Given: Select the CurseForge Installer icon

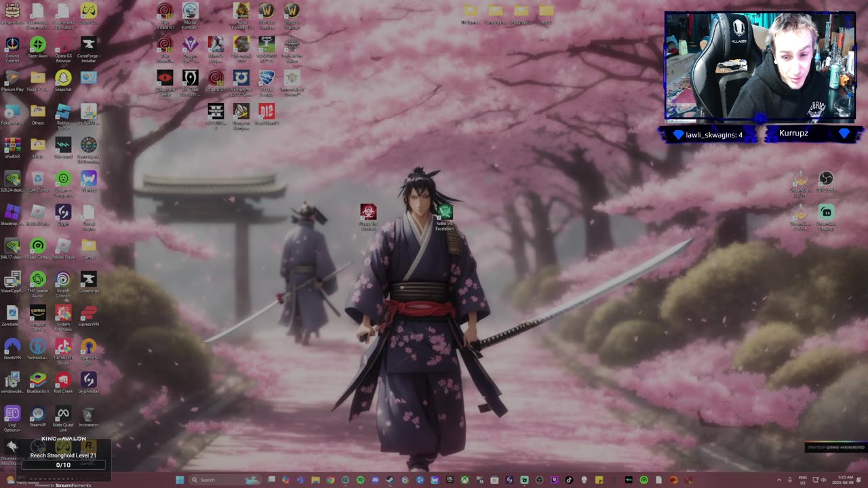Looking at the screenshot, I should (x=88, y=49).
